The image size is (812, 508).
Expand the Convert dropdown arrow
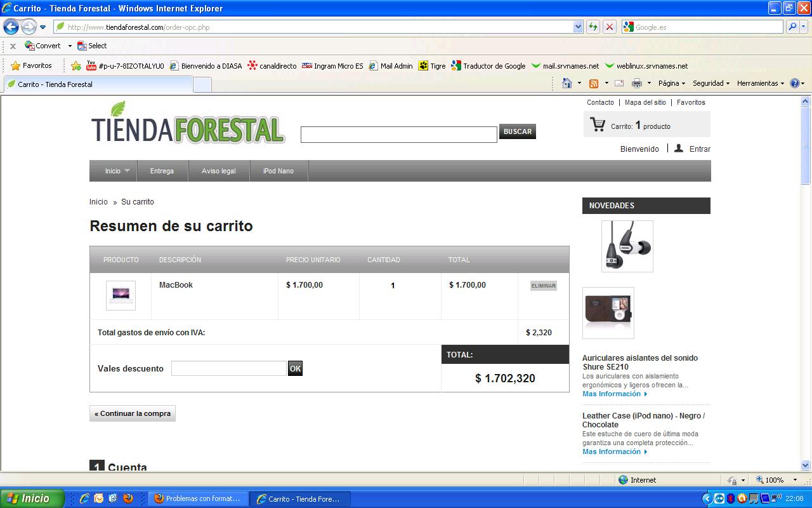coord(70,46)
